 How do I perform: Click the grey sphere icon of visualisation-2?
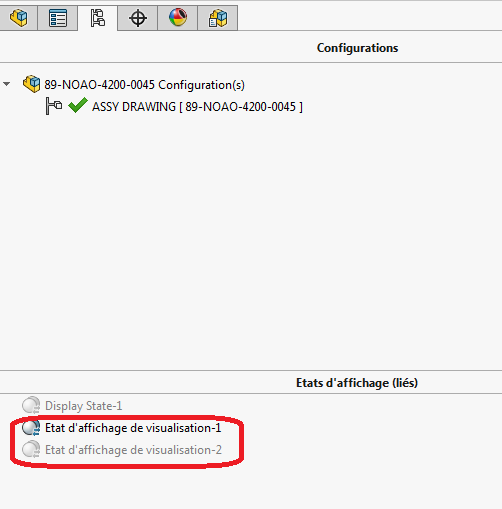[31, 449]
